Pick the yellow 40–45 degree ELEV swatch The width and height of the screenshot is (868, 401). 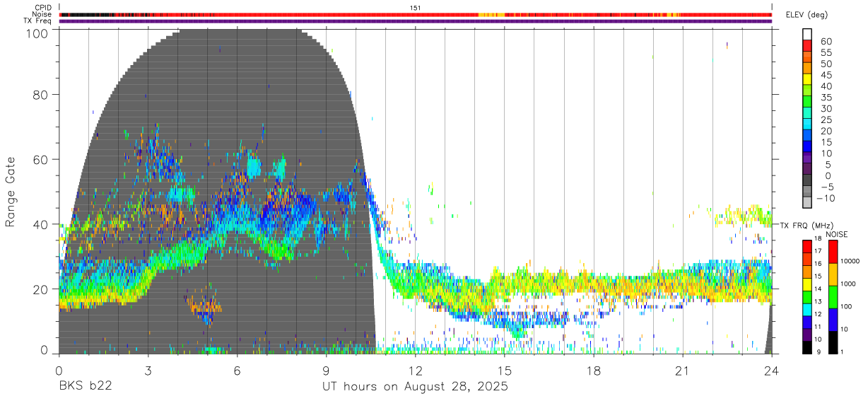[x=807, y=79]
